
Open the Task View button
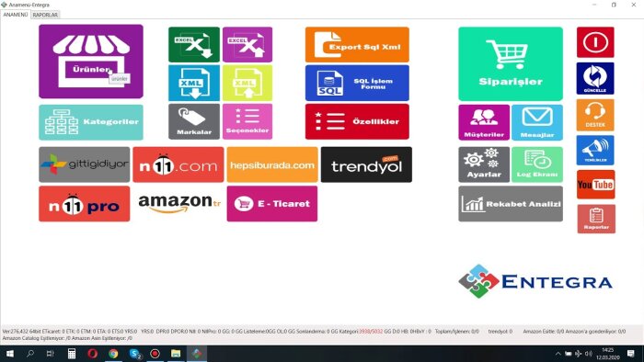click(x=50, y=354)
